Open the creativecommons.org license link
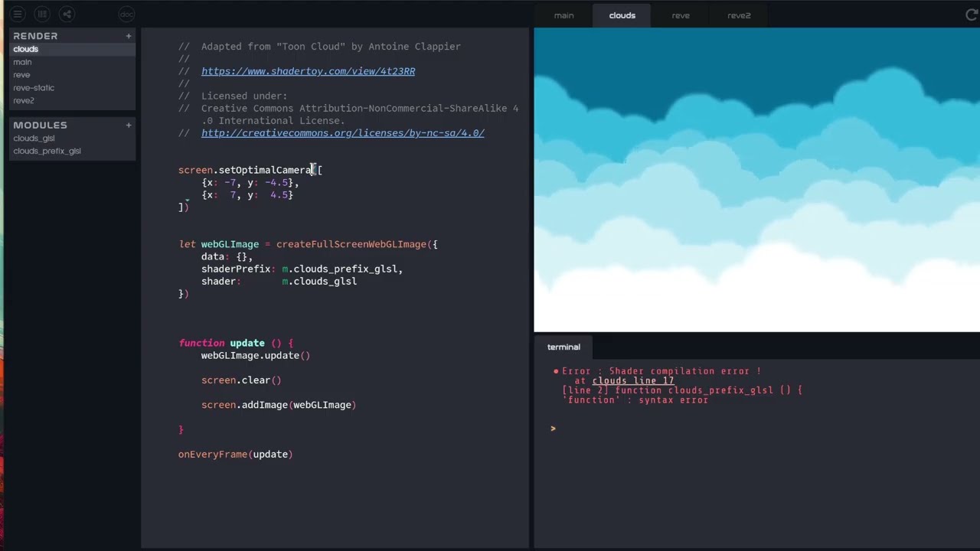 pyautogui.click(x=342, y=133)
